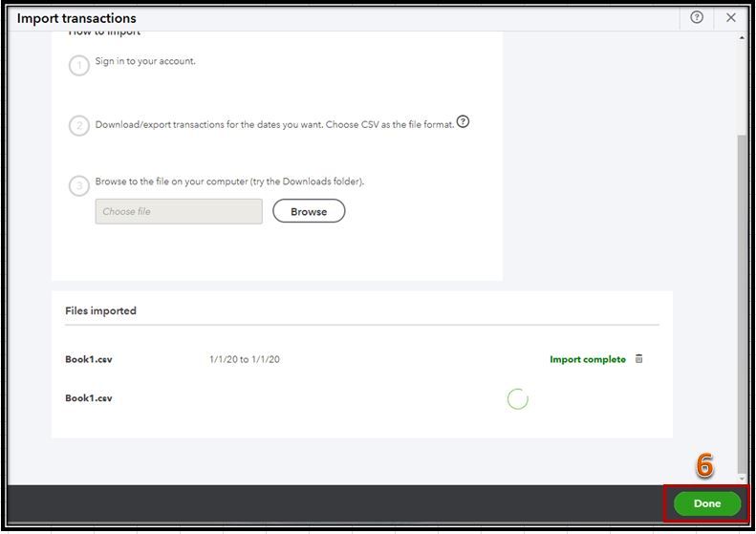Click the Import transactions title text
756x534 pixels.
76,18
